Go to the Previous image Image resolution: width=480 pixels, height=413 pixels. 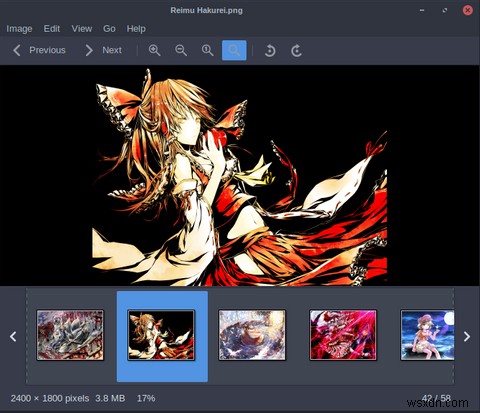click(39, 50)
